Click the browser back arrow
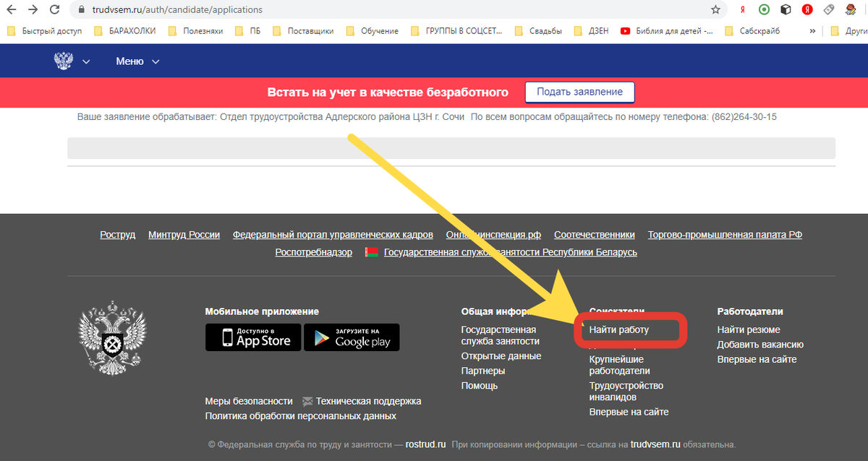The width and height of the screenshot is (868, 461). [x=10, y=10]
